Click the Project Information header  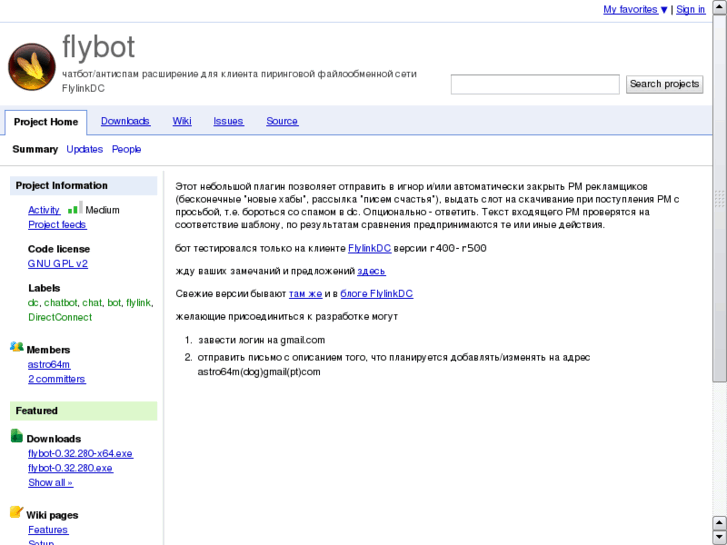83,186
